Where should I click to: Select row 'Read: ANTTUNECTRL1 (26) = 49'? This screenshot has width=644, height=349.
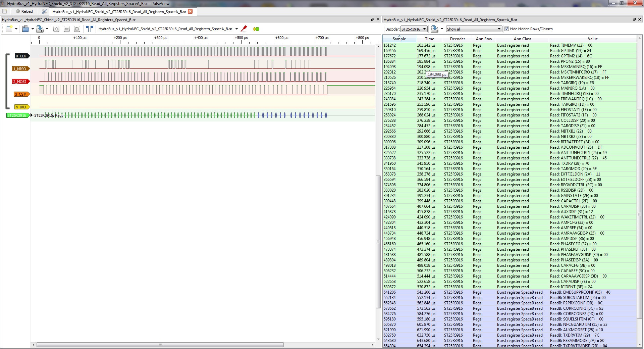click(509, 153)
